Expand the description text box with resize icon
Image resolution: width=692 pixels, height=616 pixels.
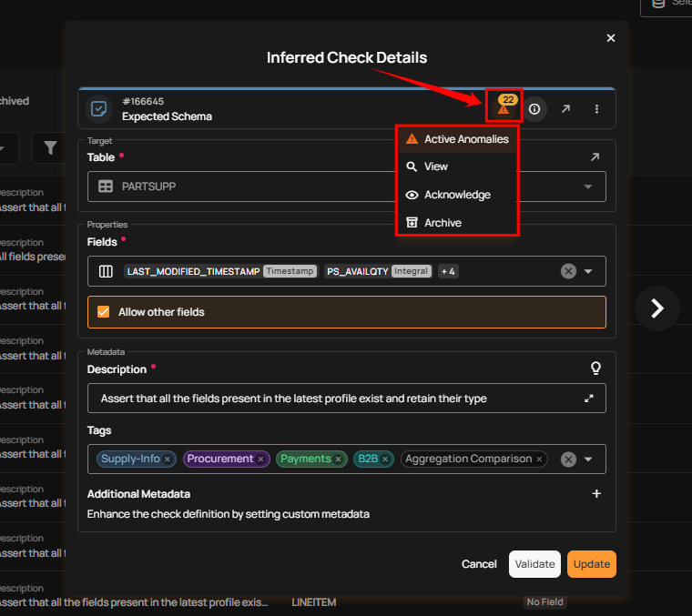click(x=589, y=399)
